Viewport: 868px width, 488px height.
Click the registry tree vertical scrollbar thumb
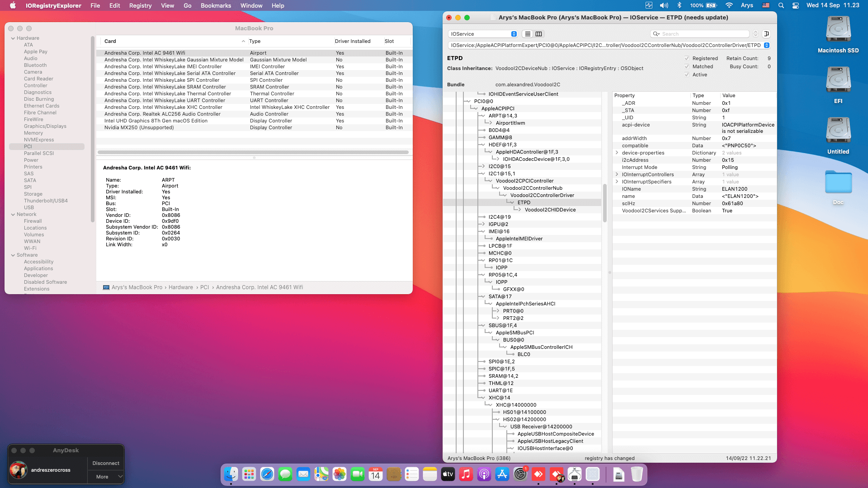pos(605,203)
